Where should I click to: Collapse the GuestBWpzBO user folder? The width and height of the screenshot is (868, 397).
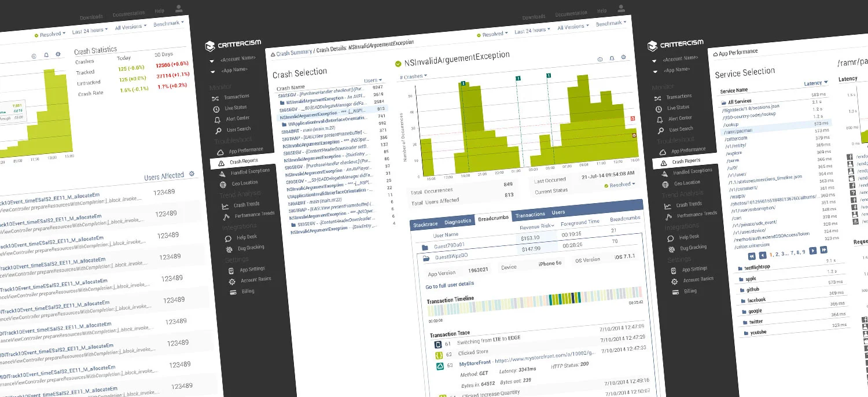click(x=426, y=258)
